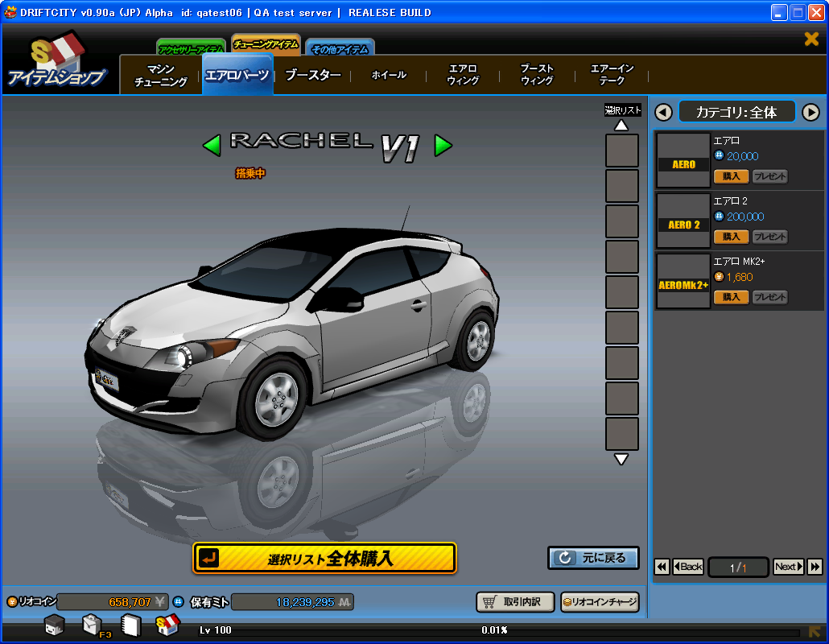Go to previous category with round left arrow
The width and height of the screenshot is (829, 644).
point(663,112)
